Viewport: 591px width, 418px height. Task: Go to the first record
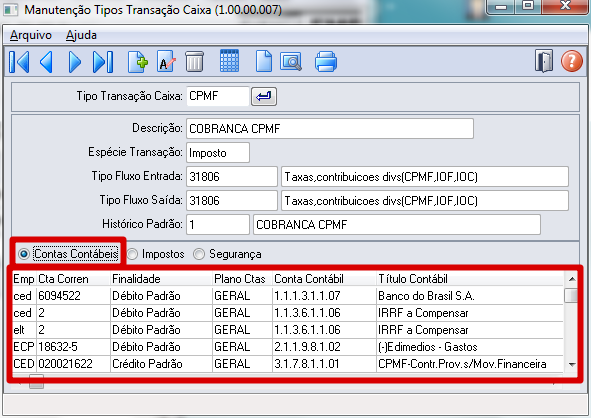coord(19,62)
